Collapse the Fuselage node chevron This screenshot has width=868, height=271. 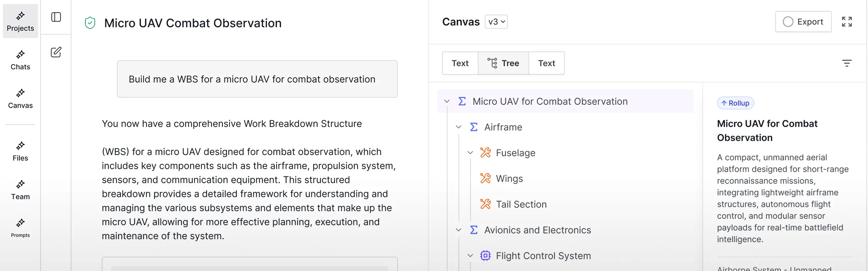(x=470, y=153)
